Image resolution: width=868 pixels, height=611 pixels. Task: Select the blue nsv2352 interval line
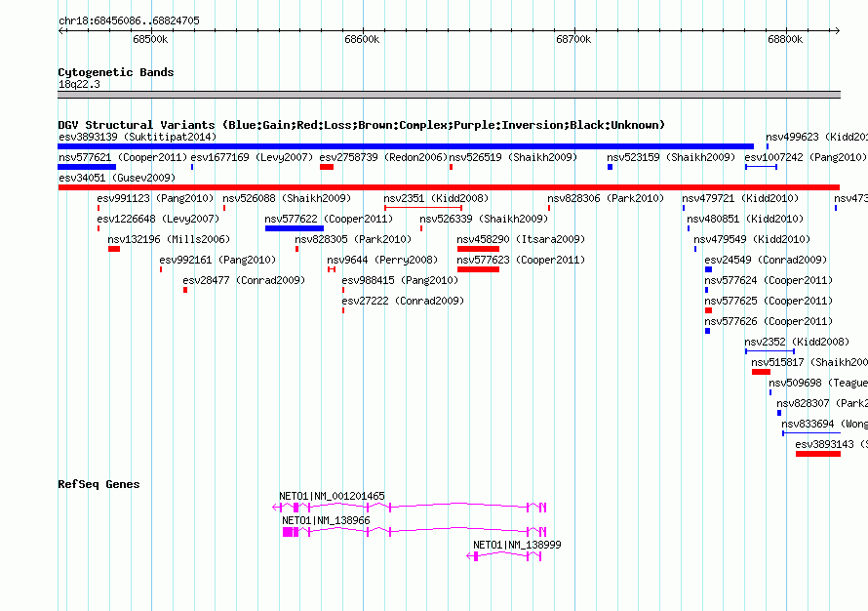[x=770, y=351]
